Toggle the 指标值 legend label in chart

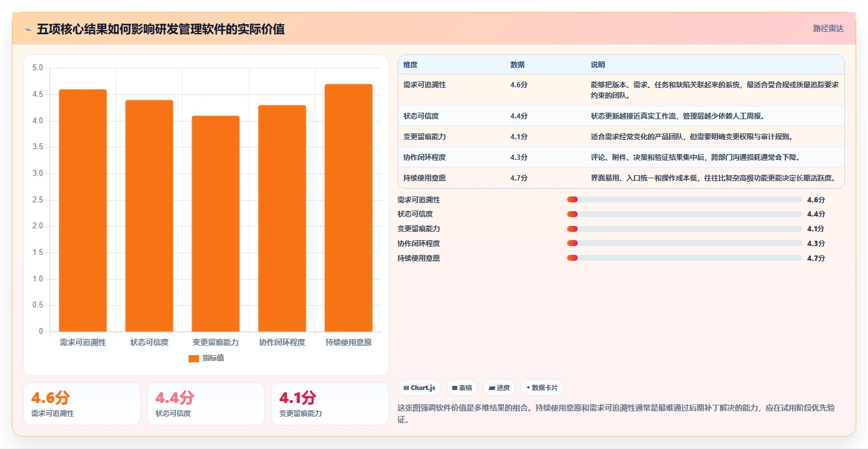click(x=213, y=358)
